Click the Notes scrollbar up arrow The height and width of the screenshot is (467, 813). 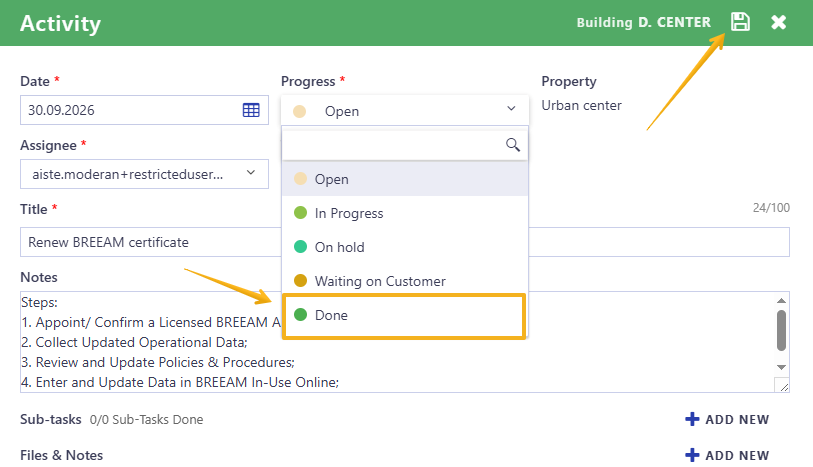(781, 301)
